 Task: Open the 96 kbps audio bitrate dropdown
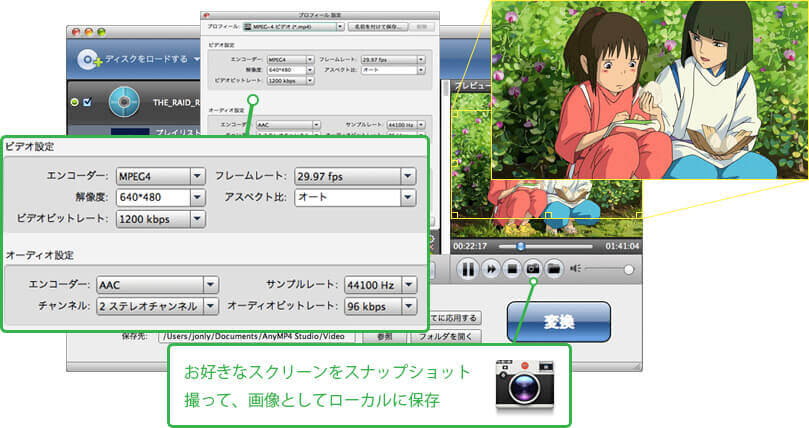click(x=380, y=306)
